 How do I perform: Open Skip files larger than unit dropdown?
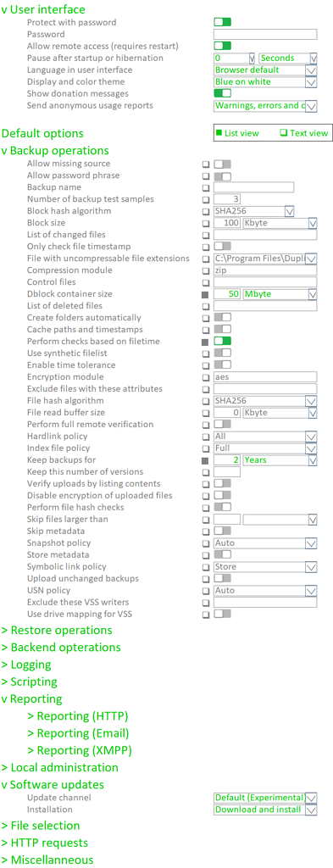pos(280,520)
